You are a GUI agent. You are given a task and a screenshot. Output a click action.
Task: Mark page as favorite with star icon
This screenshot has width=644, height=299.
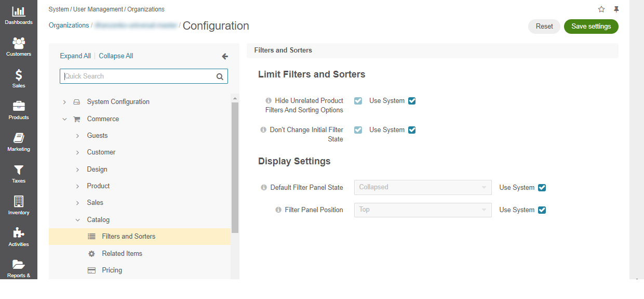click(x=601, y=9)
